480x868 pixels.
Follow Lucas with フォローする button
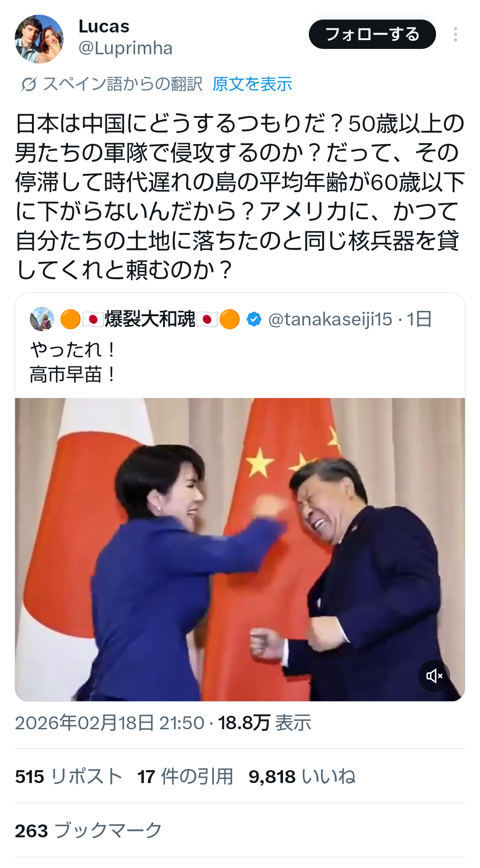click(372, 34)
